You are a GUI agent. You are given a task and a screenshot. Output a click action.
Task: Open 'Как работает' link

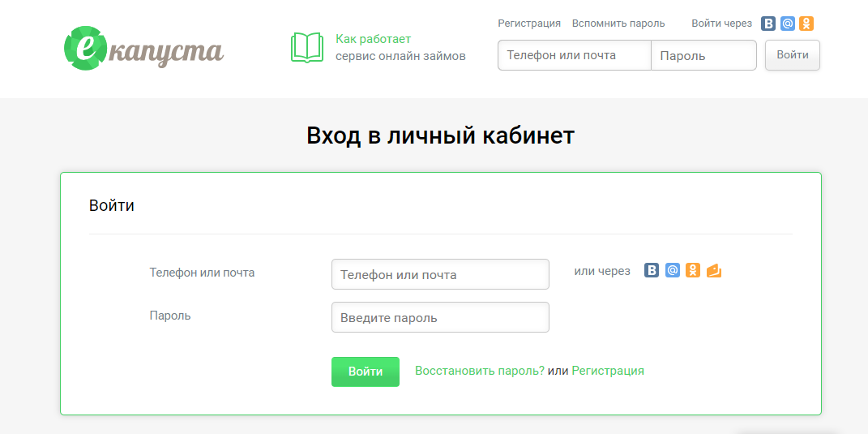point(373,40)
